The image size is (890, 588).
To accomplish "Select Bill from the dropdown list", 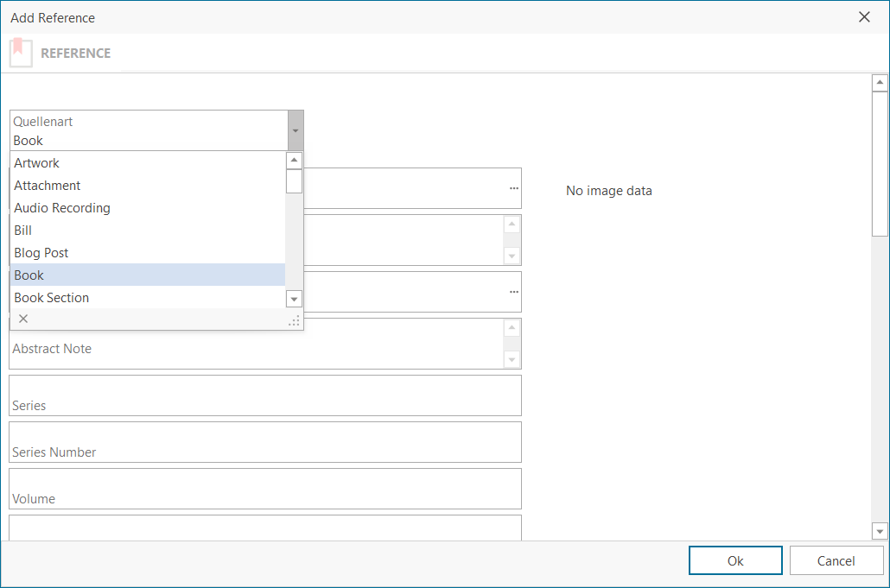I will pyautogui.click(x=23, y=231).
